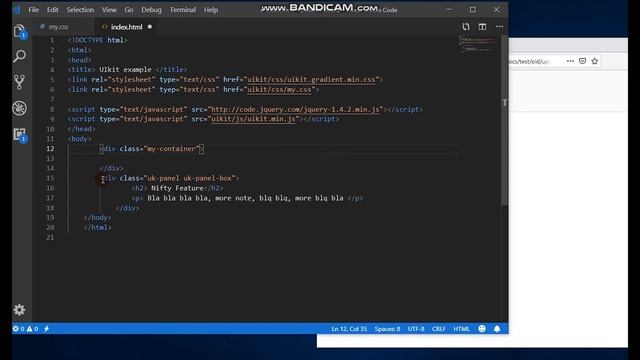Switch to the my.css tab
The height and width of the screenshot is (360, 640).
pos(58,27)
